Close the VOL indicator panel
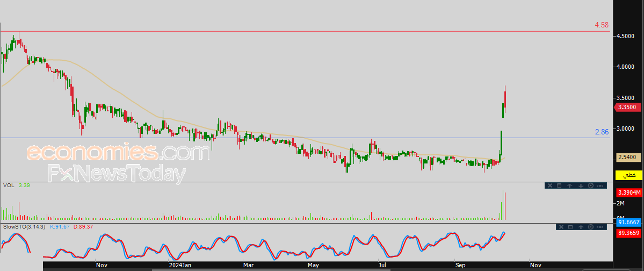644x271 pixels. [549, 186]
